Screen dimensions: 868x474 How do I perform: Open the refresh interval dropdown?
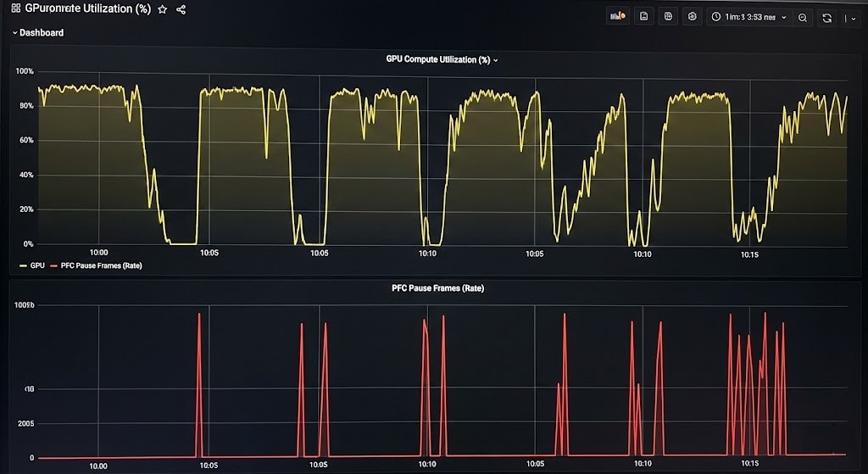853,19
